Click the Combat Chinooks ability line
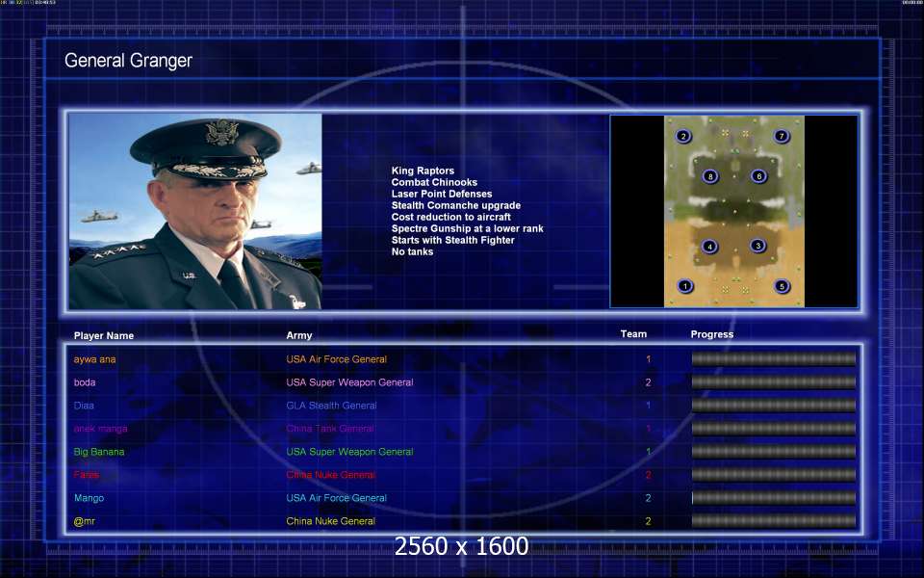This screenshot has width=924, height=578. (x=434, y=182)
